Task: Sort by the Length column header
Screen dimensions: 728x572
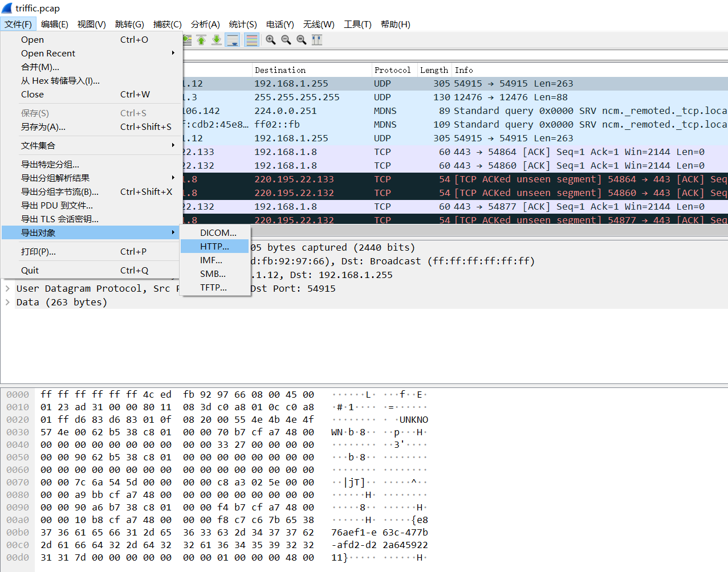Action: click(x=434, y=70)
